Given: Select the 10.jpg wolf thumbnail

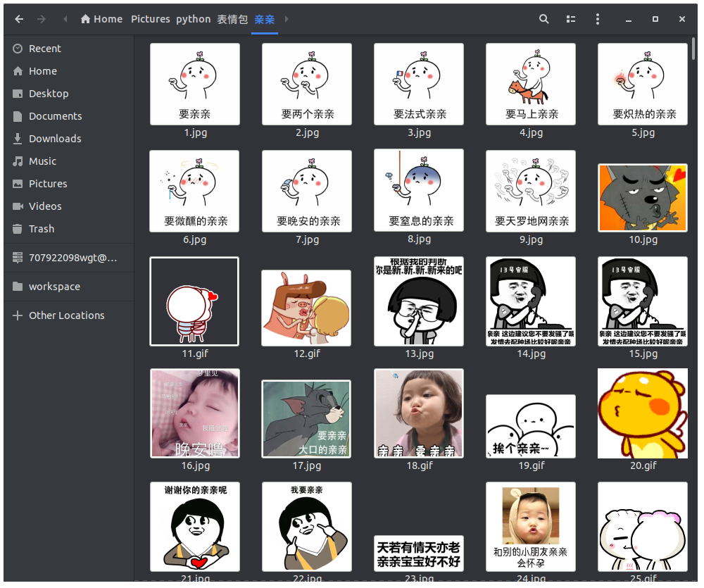Looking at the screenshot, I should coord(642,198).
